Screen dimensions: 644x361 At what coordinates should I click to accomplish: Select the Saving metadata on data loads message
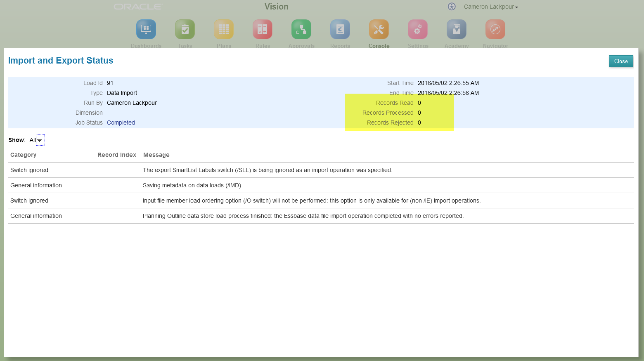pyautogui.click(x=192, y=185)
